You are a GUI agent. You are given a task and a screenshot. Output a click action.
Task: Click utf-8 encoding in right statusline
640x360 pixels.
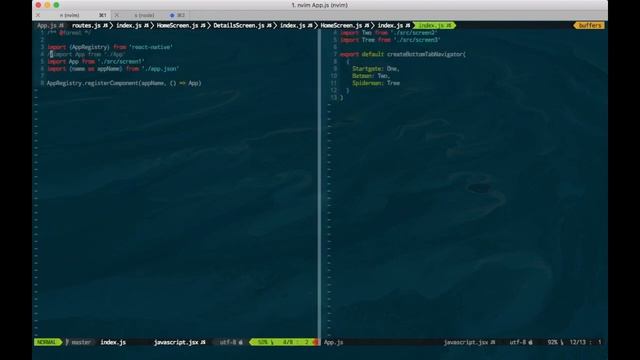tap(518, 342)
